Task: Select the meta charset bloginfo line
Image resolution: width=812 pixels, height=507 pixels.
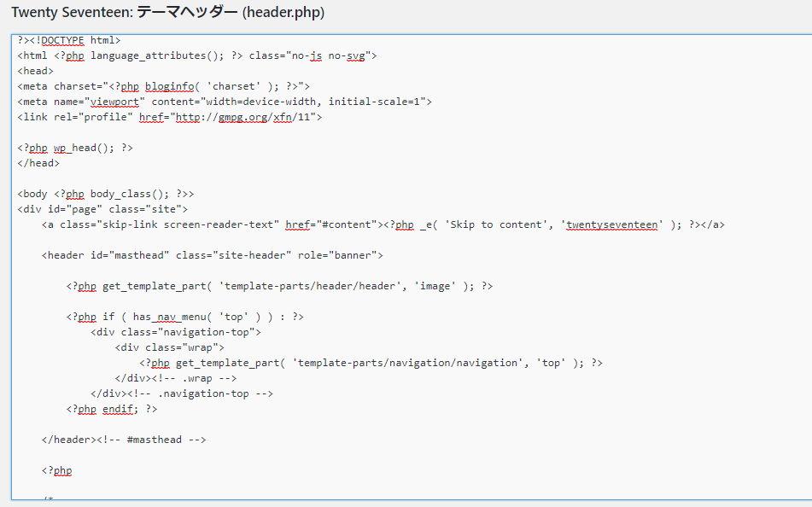Action: click(x=164, y=86)
